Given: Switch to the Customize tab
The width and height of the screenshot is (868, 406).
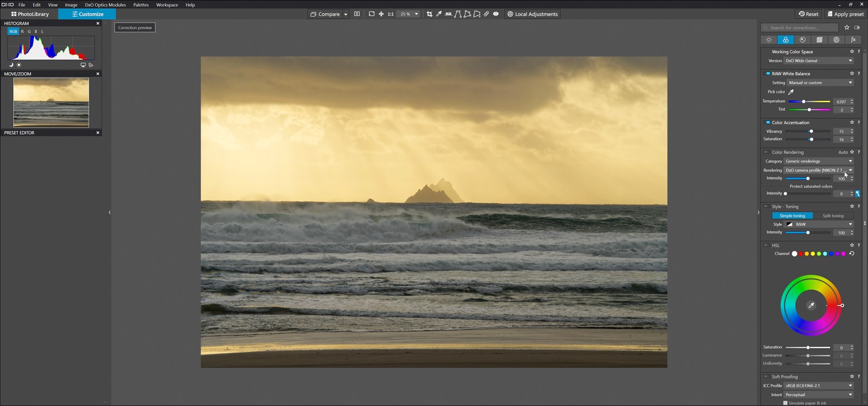Looking at the screenshot, I should point(87,14).
